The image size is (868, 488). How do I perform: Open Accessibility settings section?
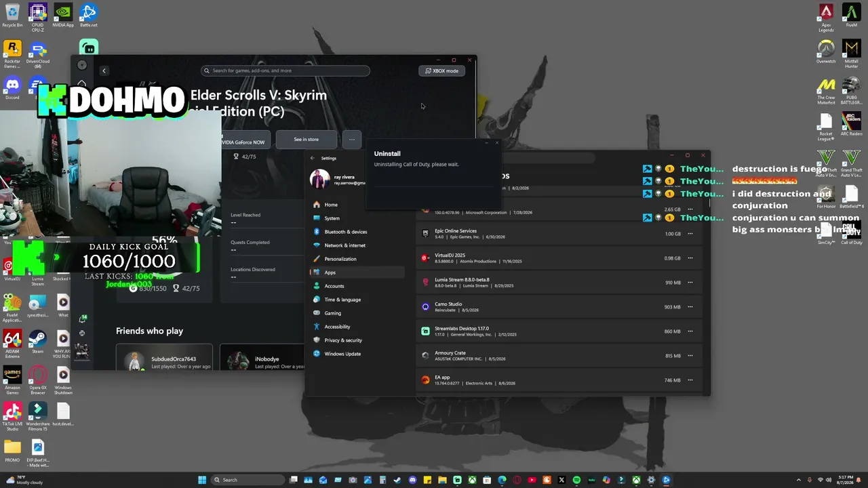point(357,327)
